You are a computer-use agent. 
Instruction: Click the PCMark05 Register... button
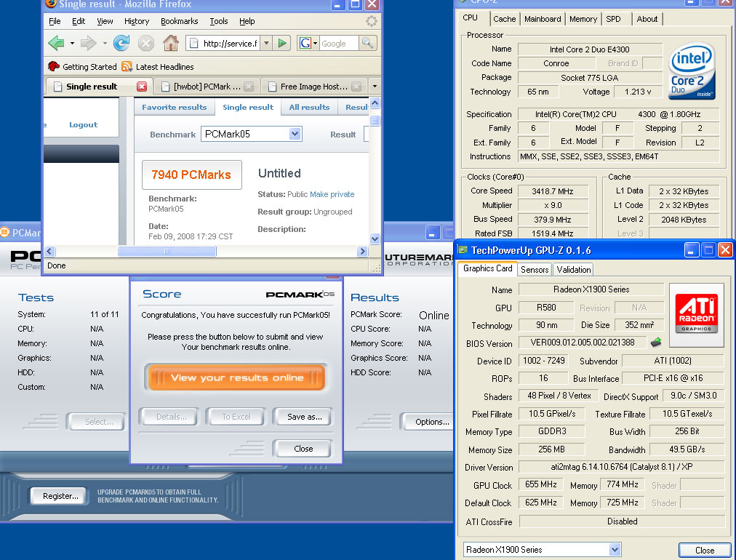[60, 496]
